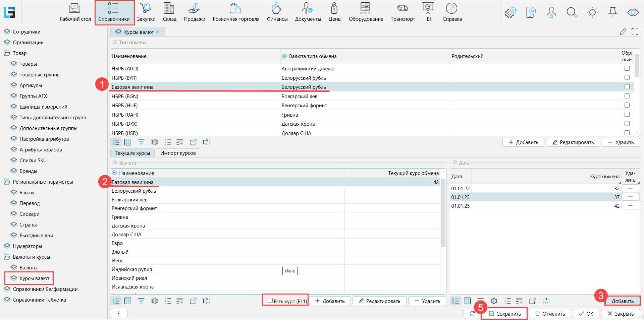Image resolution: width=644 pixels, height=320 pixels.
Task: Collapse the 'Региональные параметры' tree folder
Action: click(x=7, y=182)
